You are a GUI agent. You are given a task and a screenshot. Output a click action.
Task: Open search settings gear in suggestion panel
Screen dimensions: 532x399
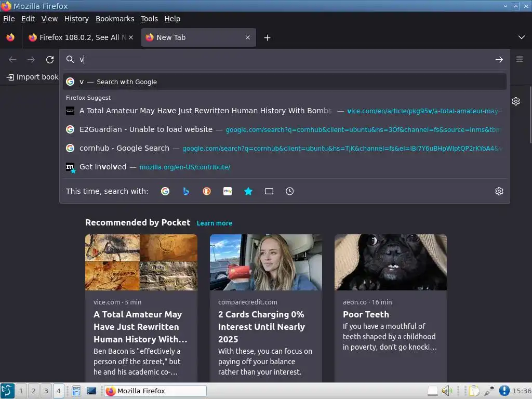(x=499, y=191)
